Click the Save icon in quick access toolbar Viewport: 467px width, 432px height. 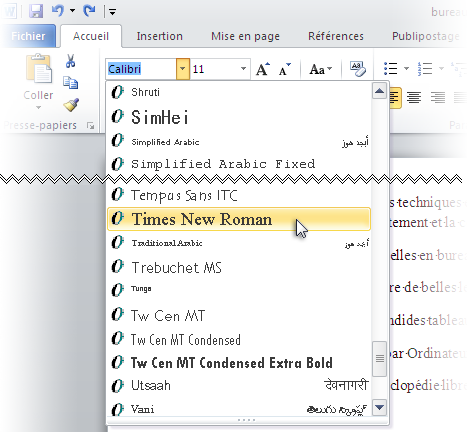[36, 11]
